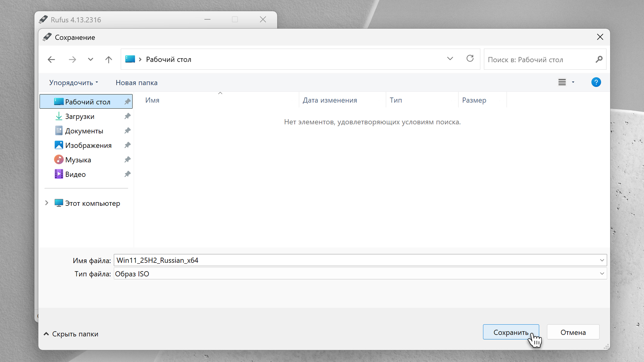Open the recent locations chevron dropdown

[x=91, y=60]
